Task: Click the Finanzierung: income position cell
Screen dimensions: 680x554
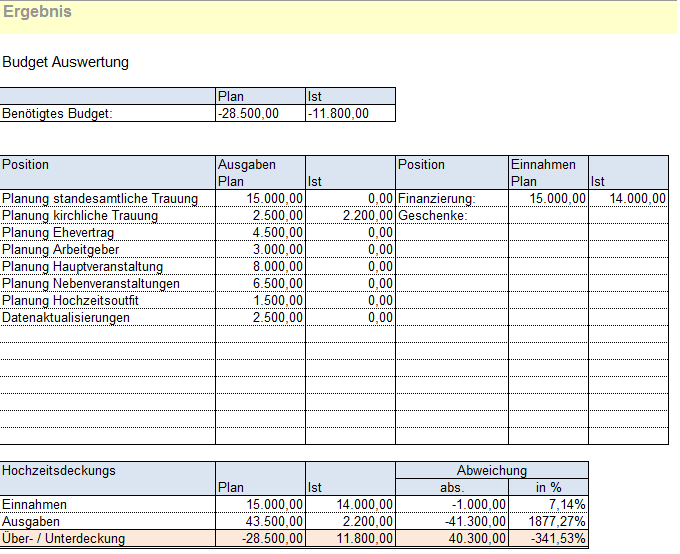Action: [x=452, y=199]
